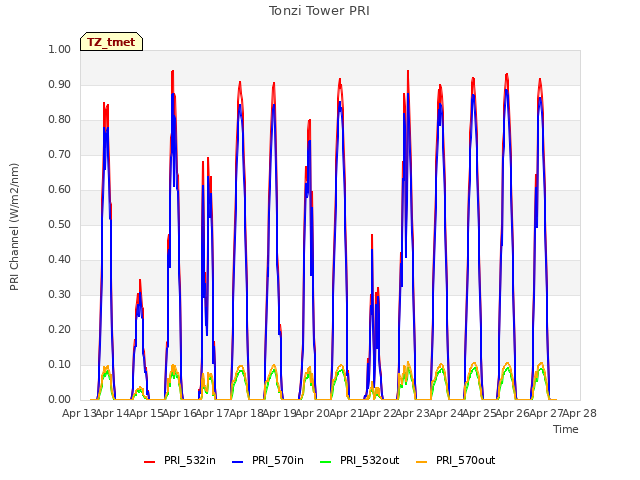Click the Apr 28 x-axis tick label
This screenshot has height=480, width=640.
tap(580, 413)
